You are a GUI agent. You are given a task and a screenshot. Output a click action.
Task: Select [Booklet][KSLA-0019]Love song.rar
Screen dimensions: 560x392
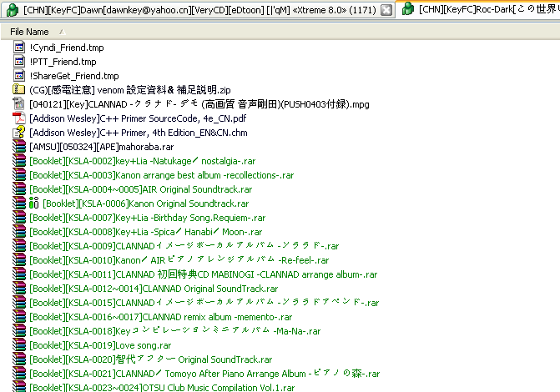100,345
